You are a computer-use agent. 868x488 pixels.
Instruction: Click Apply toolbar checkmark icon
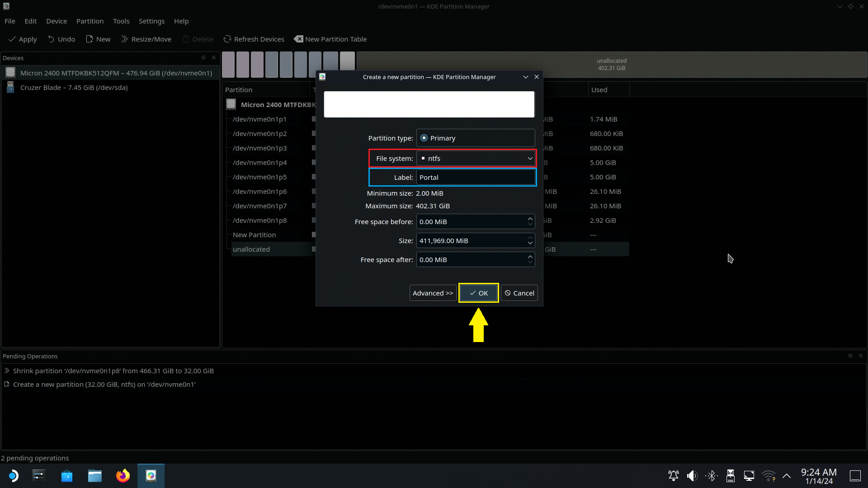click(12, 39)
